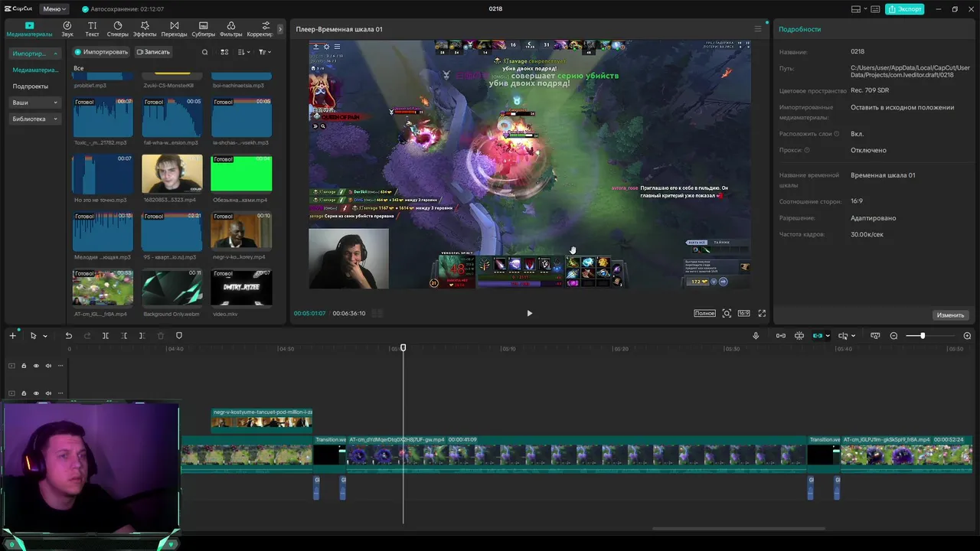Hide the top timeline track with eye

coord(36,366)
